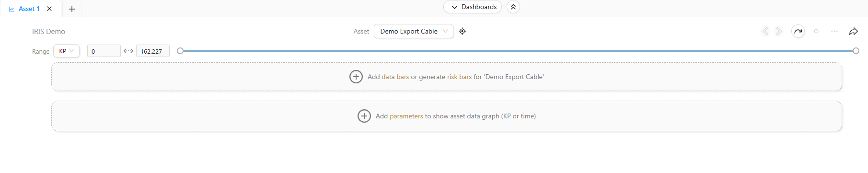Viewport: 868px width, 173px height.
Task: Click the share arrow icon
Action: 853,31
